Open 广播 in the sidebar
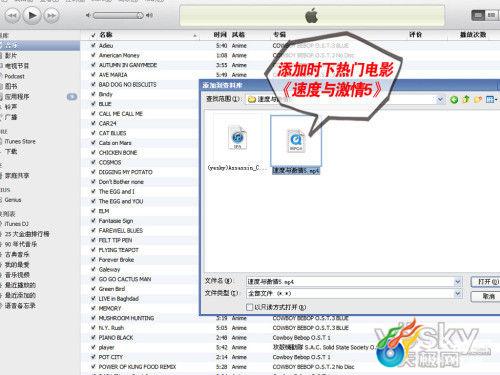This screenshot has width=500, height=375. tap(11, 117)
